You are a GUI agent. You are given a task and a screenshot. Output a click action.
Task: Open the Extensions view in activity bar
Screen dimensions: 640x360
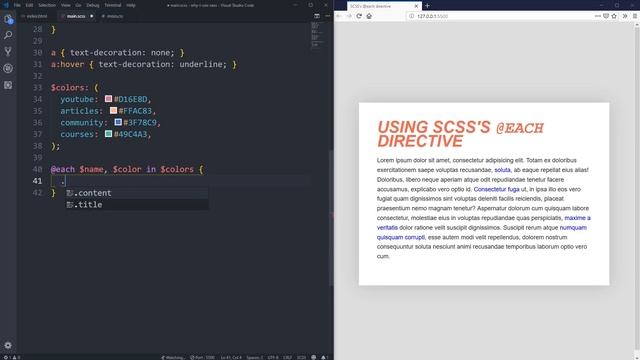point(8,85)
